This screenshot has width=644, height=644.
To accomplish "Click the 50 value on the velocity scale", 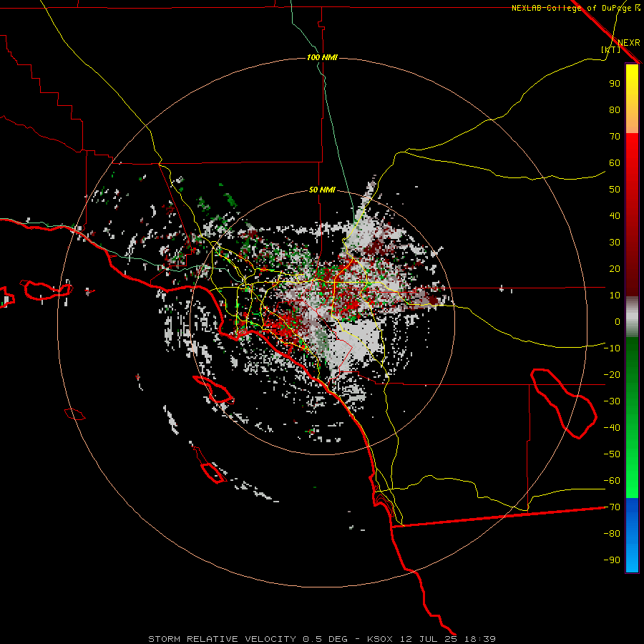I will [615, 190].
